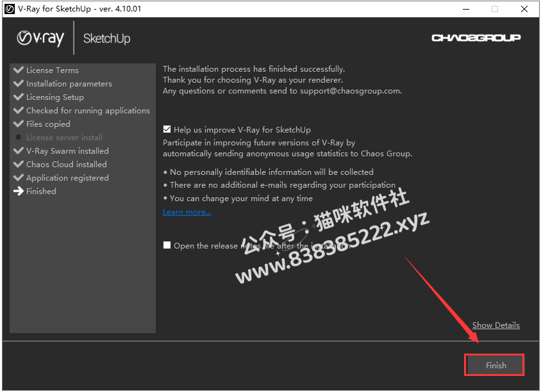The width and height of the screenshot is (541, 392).
Task: Click the checkmark beside Files copied
Action: tap(19, 124)
